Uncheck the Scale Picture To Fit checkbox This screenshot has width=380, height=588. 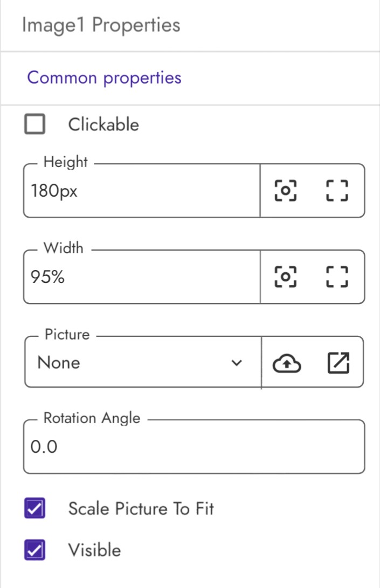pos(35,508)
